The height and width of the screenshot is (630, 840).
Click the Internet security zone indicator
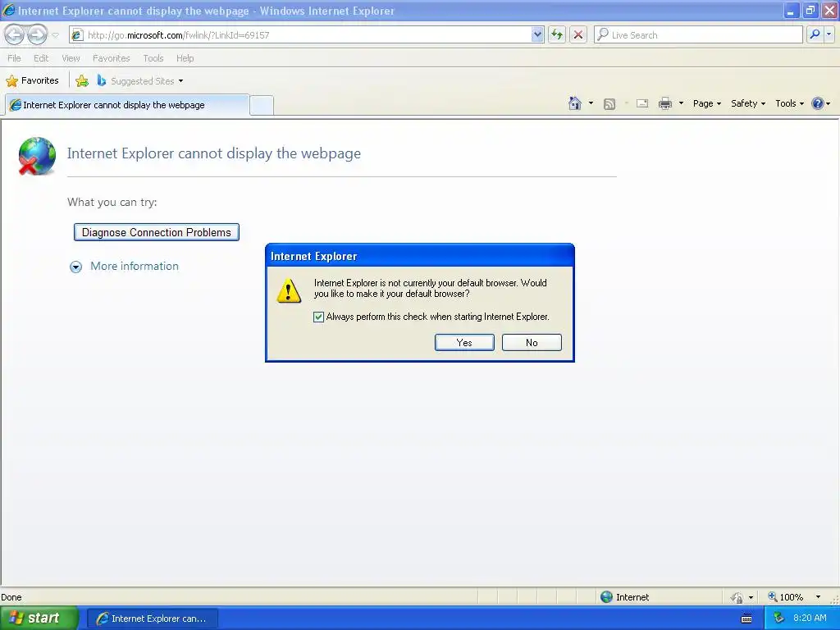point(624,597)
